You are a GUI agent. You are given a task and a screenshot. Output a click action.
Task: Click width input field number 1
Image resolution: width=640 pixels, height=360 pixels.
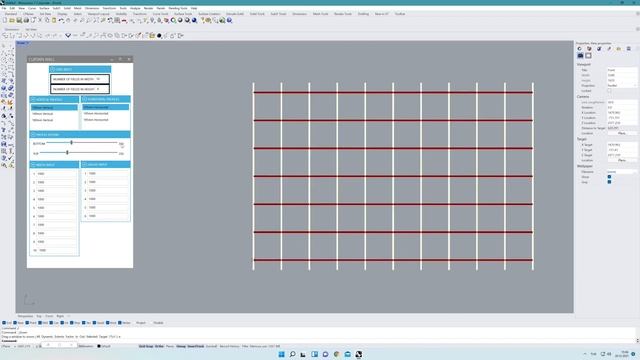(56, 174)
